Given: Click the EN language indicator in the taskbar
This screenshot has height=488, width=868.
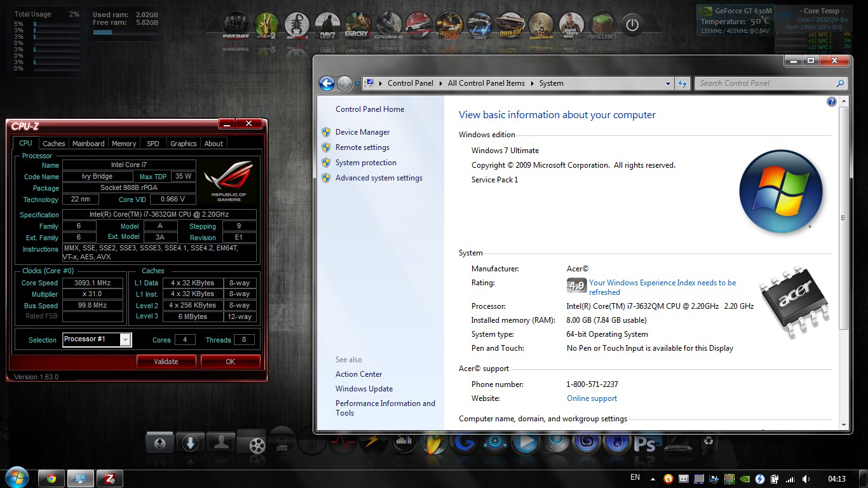Looking at the screenshot, I should point(635,478).
